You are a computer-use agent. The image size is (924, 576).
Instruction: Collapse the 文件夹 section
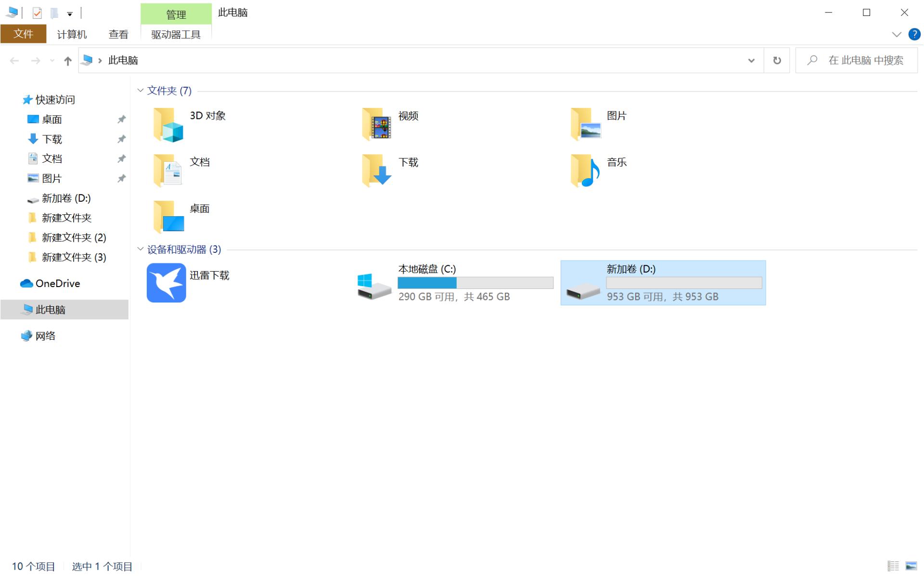click(140, 91)
